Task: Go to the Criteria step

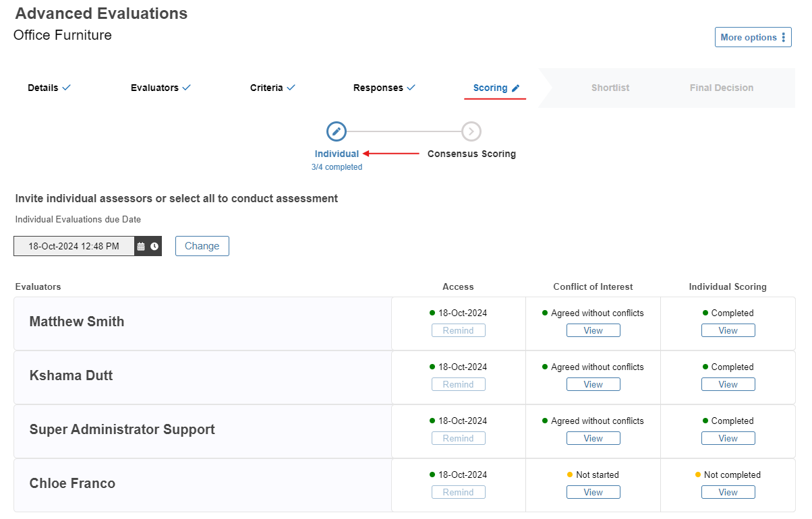Action: pyautogui.click(x=273, y=88)
